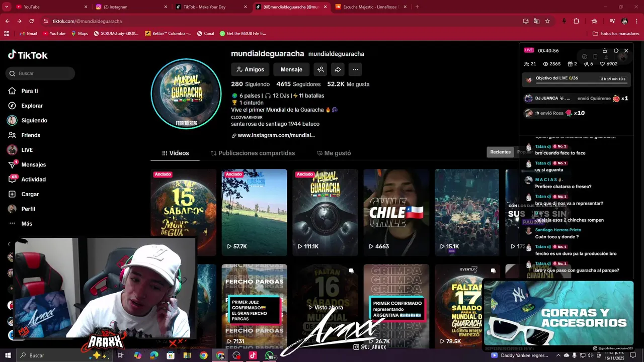Open the FERCHO PARGAS video with 7131 views
The image size is (644, 362).
point(255,306)
